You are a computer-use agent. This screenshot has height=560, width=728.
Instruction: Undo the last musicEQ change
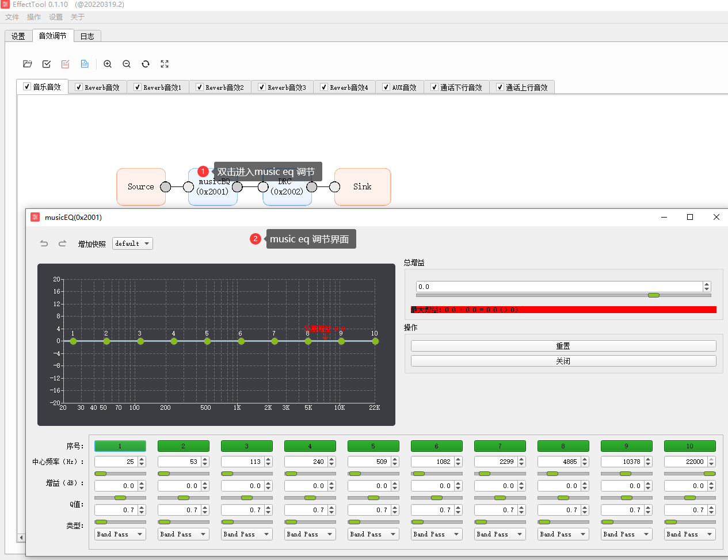[x=44, y=243]
